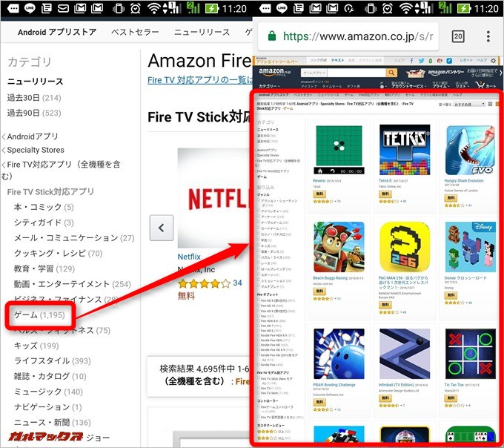Share via the Twitter bird icon
Viewport: 504px width, 448px height.
tap(421, 61)
